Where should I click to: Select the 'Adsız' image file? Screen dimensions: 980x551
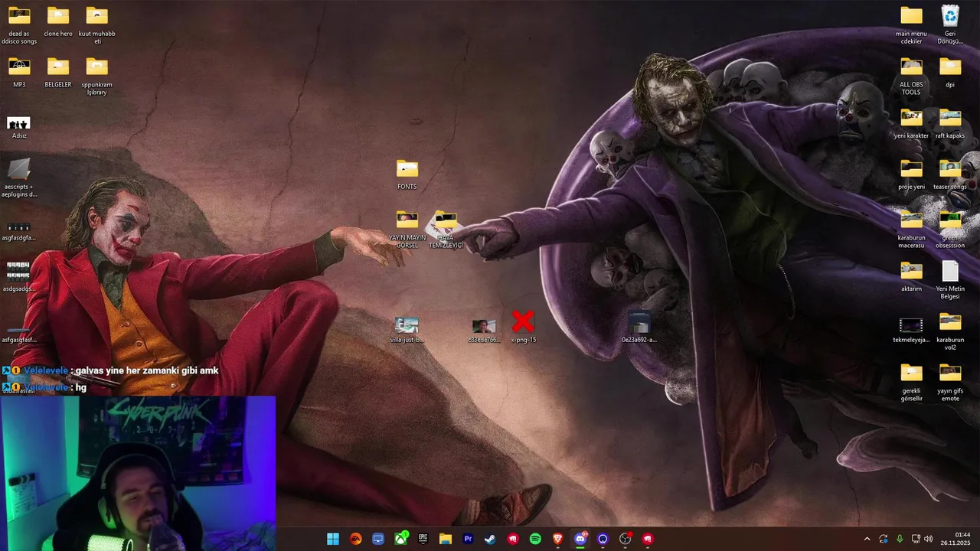[19, 126]
